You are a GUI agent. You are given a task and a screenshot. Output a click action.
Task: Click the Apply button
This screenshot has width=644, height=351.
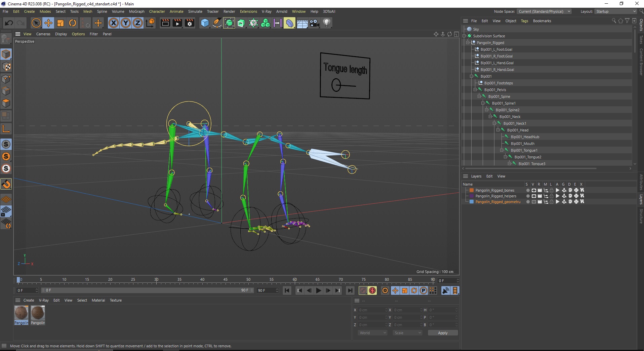pos(443,333)
